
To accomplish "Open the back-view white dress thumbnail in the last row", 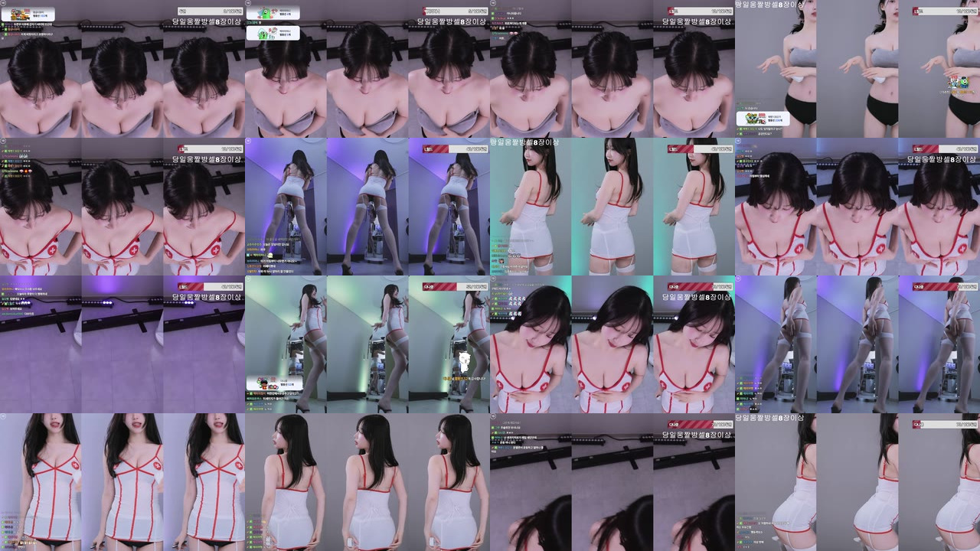I will (x=367, y=482).
